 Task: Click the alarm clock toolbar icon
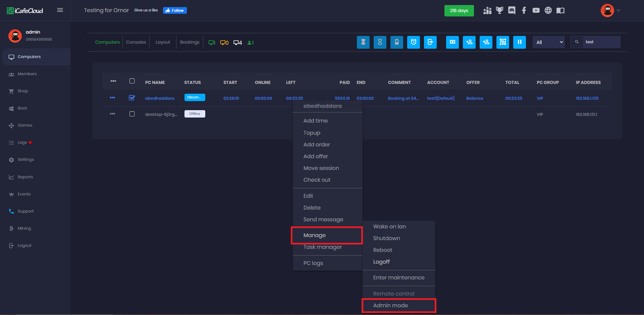(x=413, y=42)
